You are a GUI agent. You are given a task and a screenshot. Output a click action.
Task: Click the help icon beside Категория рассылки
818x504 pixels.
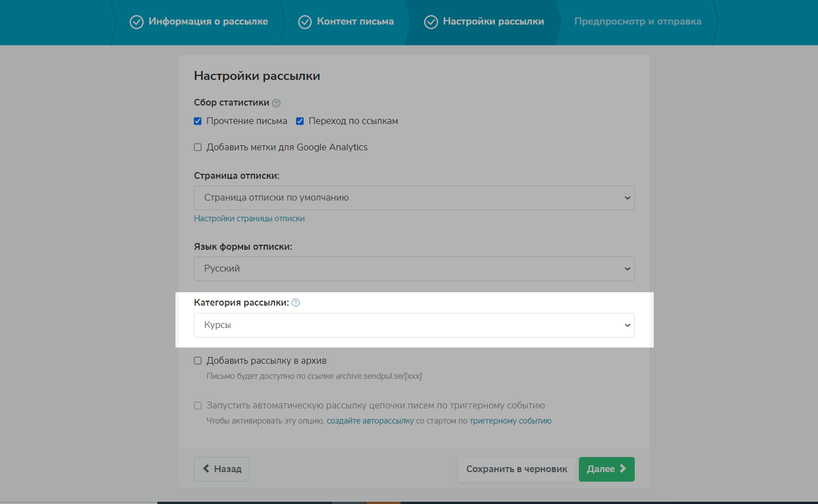(x=296, y=303)
